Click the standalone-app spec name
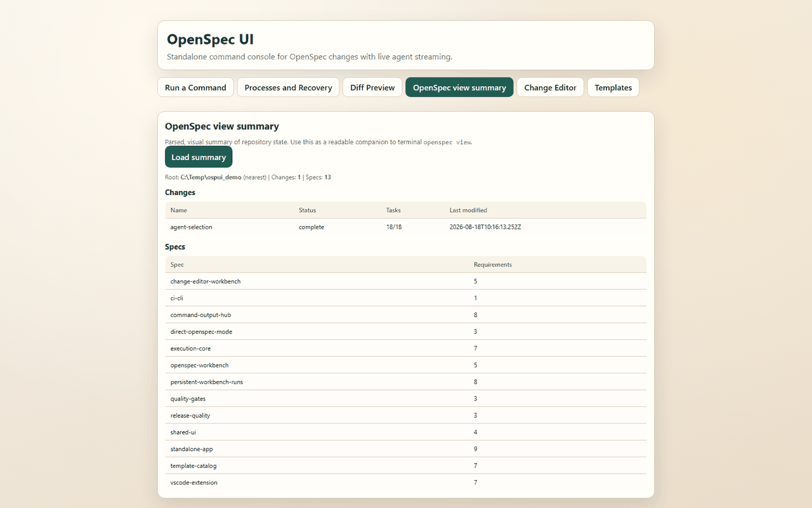The width and height of the screenshot is (812, 508). click(192, 449)
